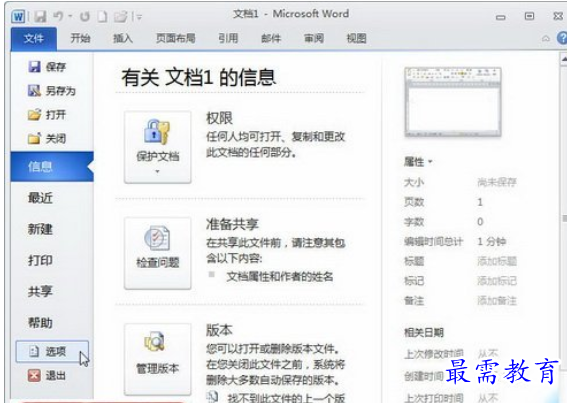567x403 pixels.
Task: Click the New document icon in quick access toolbar
Action: click(103, 16)
